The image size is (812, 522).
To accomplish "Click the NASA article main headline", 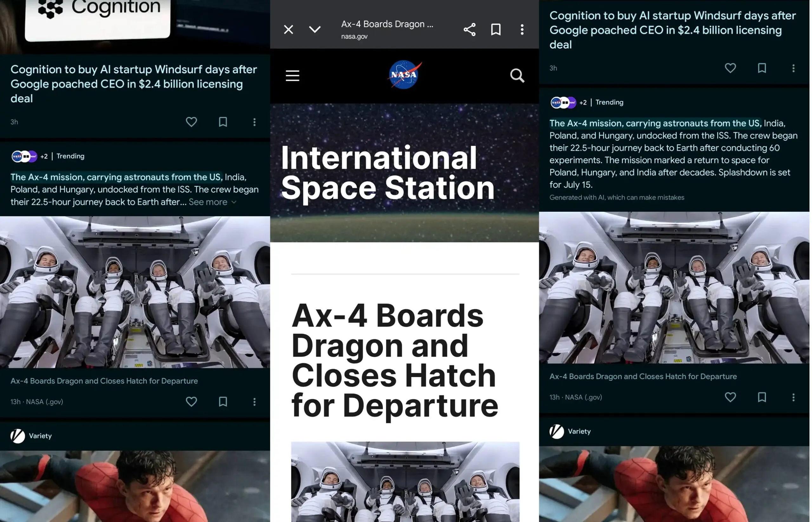I will [x=395, y=360].
